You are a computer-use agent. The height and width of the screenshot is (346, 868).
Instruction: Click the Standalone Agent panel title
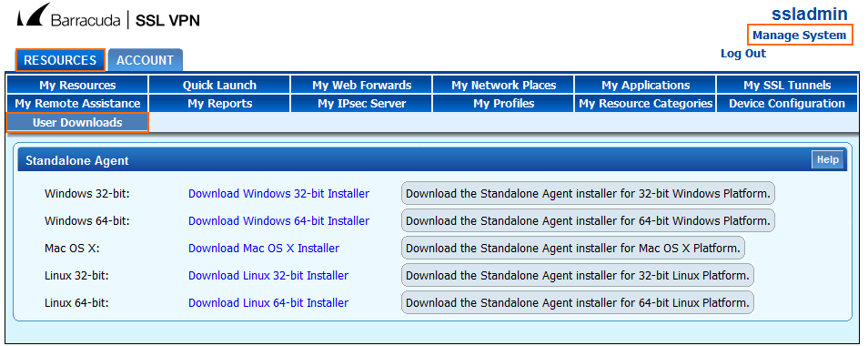click(77, 160)
